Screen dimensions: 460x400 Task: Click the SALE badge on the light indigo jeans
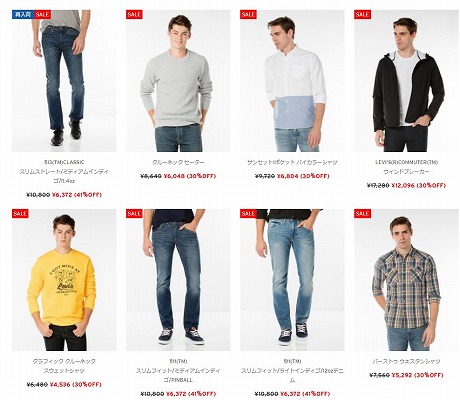pos(248,213)
